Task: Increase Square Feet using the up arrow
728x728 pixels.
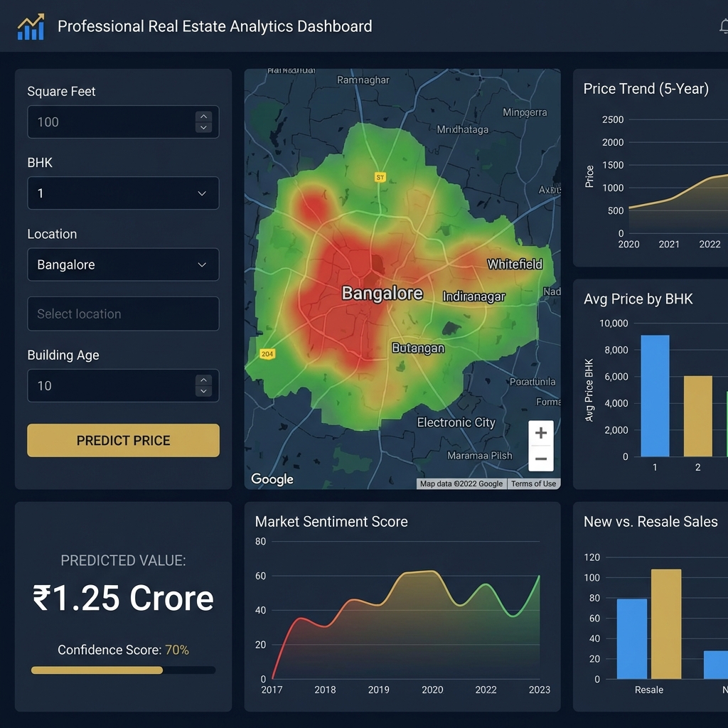Action: point(204,116)
